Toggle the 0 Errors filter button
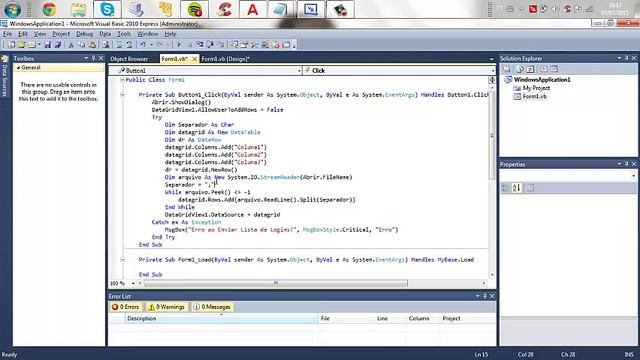This screenshot has height=360, width=640. (125, 307)
